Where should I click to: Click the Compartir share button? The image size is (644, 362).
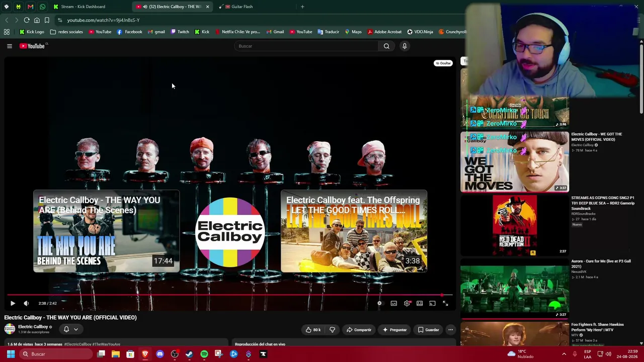coord(359,330)
